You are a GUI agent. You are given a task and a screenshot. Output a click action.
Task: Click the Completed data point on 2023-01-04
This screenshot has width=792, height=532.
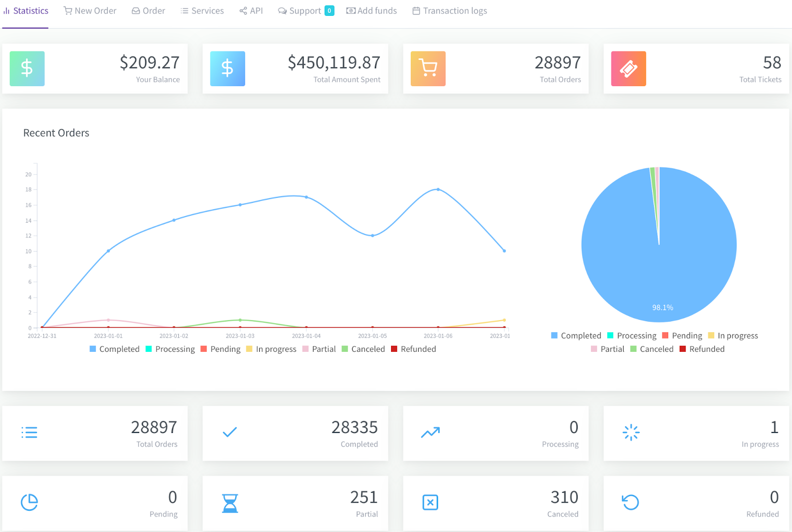pos(306,197)
